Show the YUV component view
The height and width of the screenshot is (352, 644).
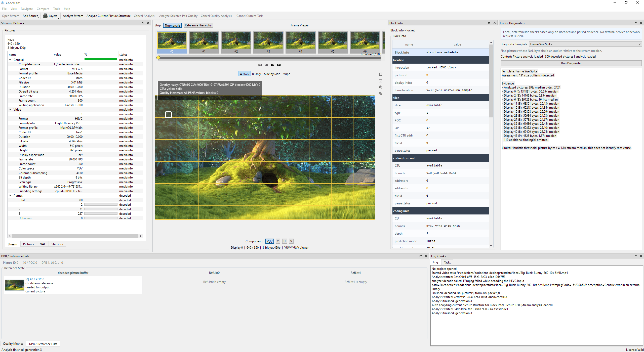tap(270, 241)
